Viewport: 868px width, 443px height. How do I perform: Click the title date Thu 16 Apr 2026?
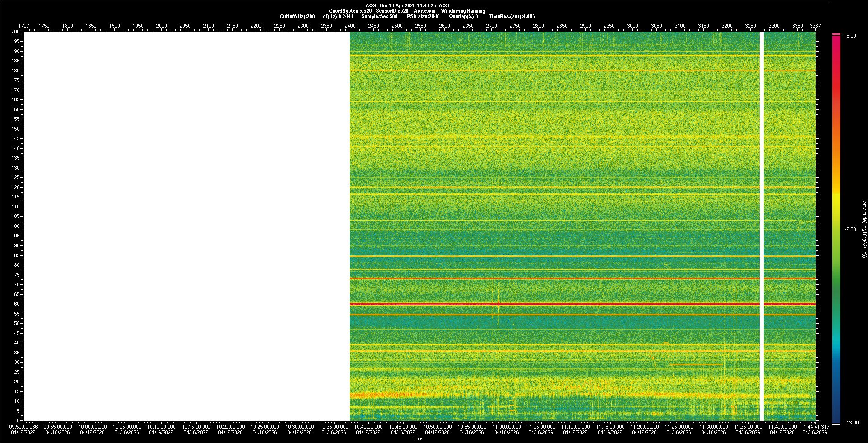pos(407,5)
